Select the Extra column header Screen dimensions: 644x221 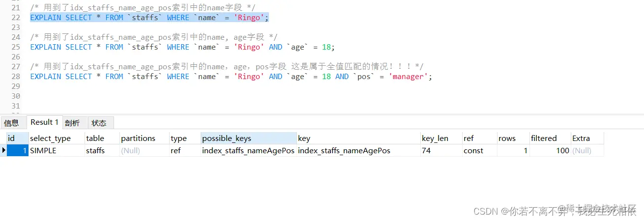587,138
